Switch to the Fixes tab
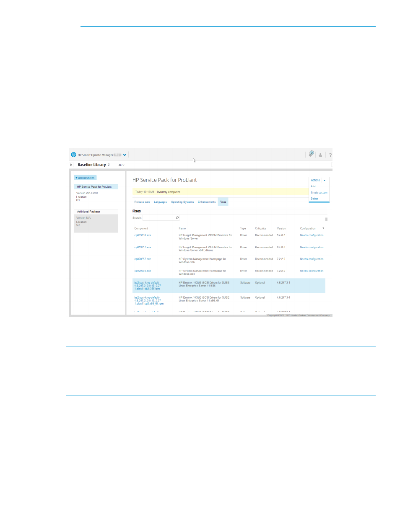Screen dimensions: 400x532 (x=223, y=202)
